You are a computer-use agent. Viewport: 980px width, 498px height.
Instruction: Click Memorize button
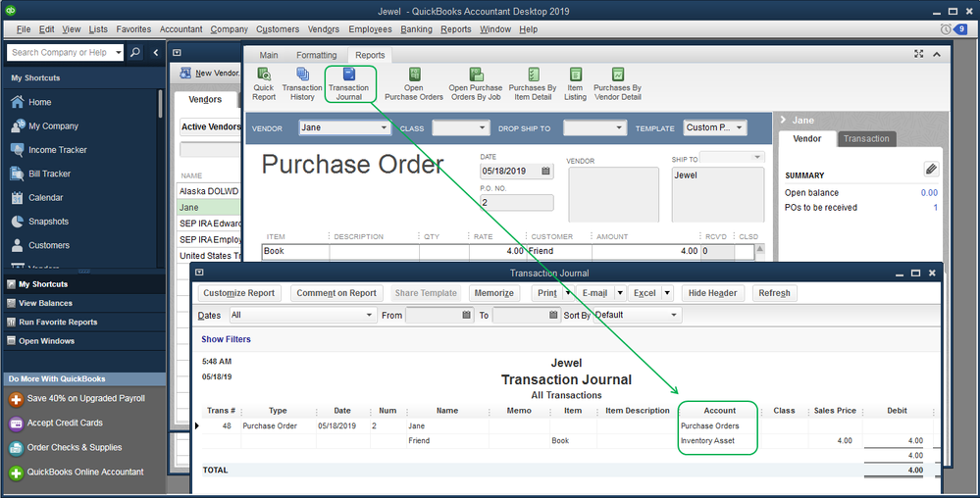click(x=493, y=293)
